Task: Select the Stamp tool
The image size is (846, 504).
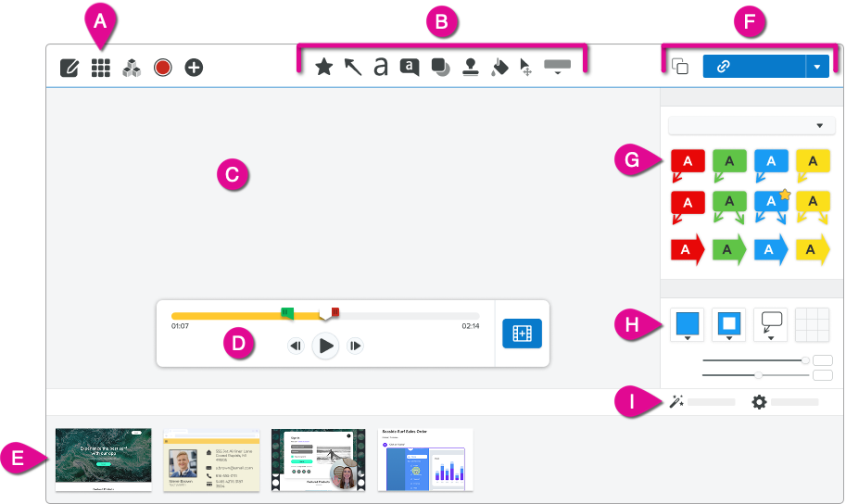Action: coord(471,67)
